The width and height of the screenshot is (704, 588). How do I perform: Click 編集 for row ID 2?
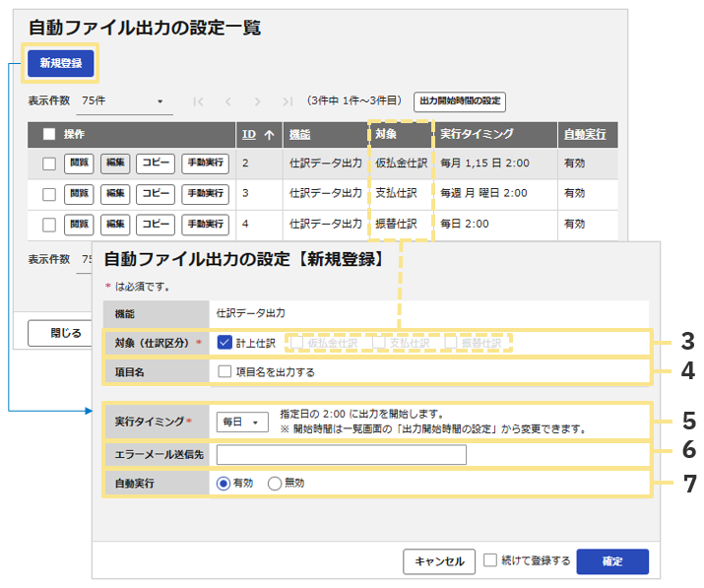coord(115,163)
